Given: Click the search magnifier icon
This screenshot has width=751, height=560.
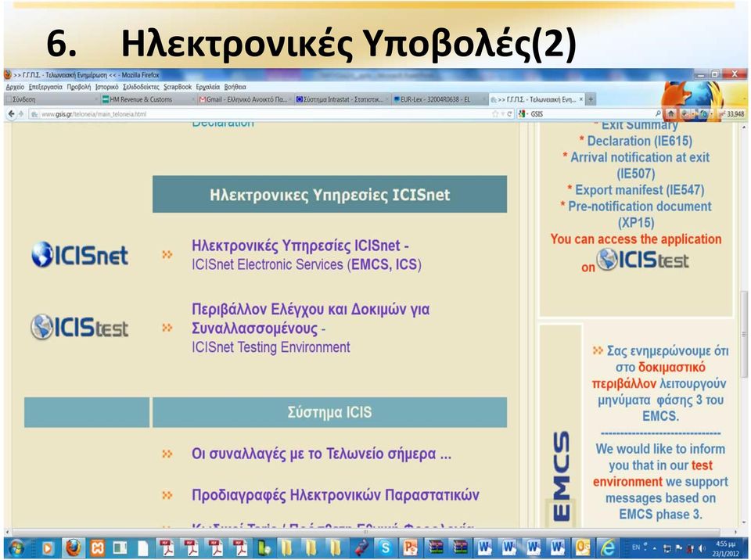Looking at the screenshot, I should 658,113.
